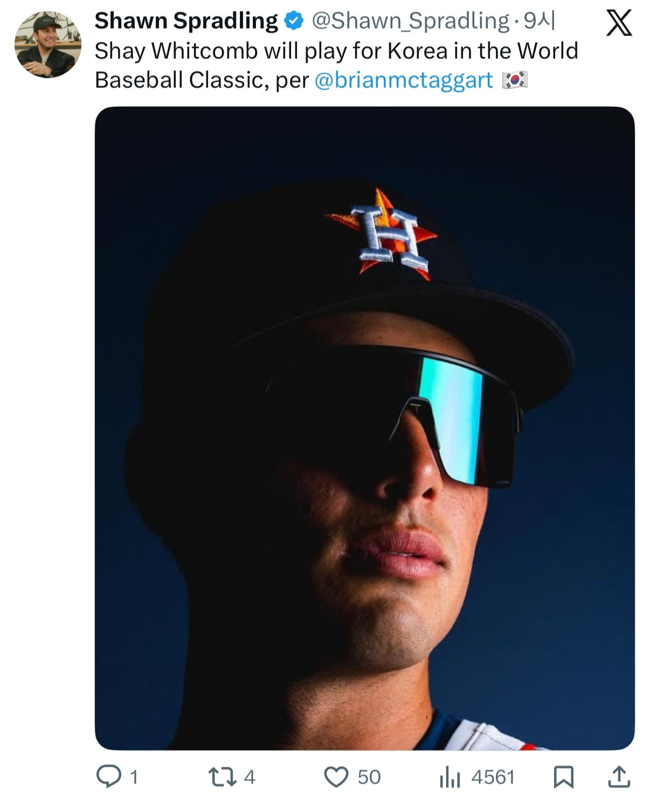Open the @Shawn_Spradling handle

[x=410, y=21]
